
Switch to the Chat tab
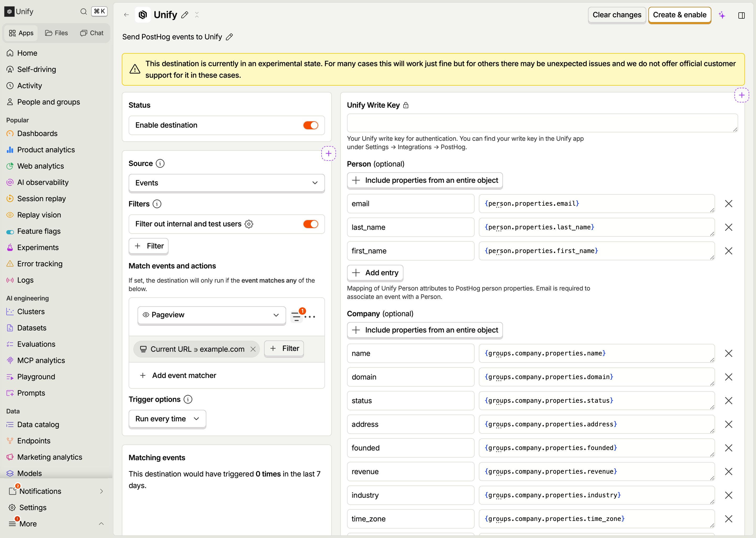[92, 33]
